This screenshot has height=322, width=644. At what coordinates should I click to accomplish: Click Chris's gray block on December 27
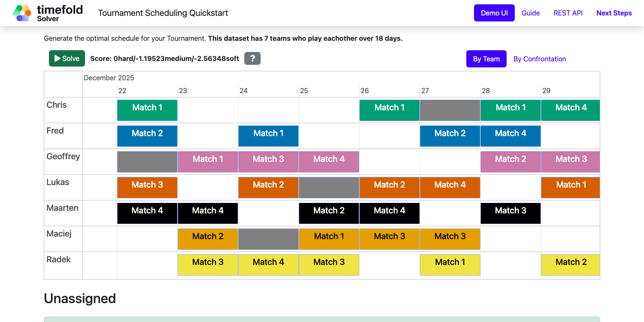[x=450, y=110]
